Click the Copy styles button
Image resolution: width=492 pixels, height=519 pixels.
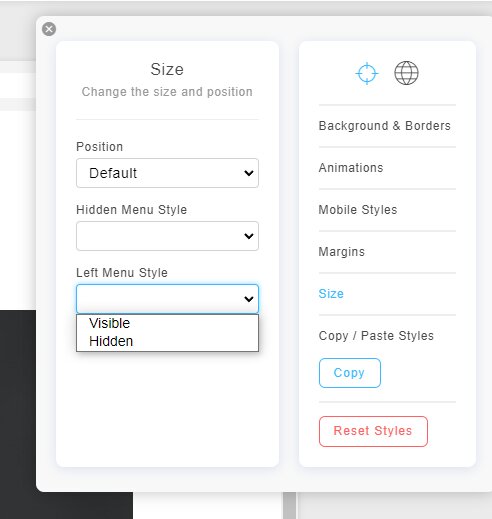click(350, 373)
